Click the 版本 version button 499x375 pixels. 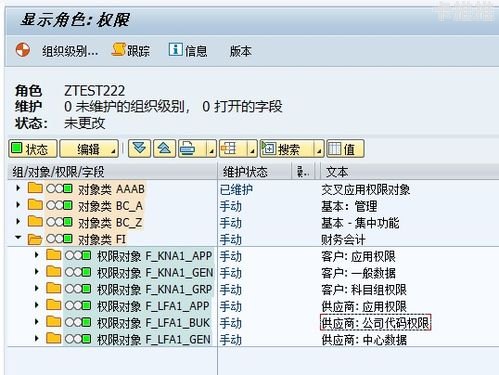coord(240,51)
